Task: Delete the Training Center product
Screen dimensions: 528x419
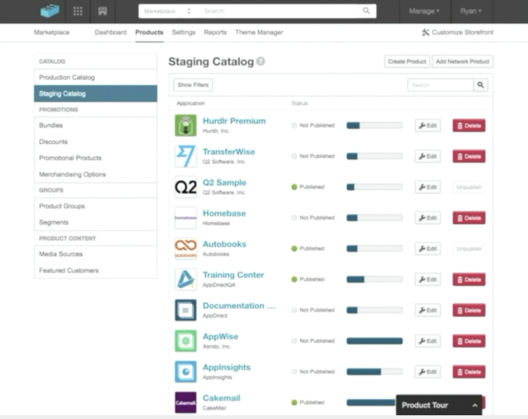Action: click(469, 280)
